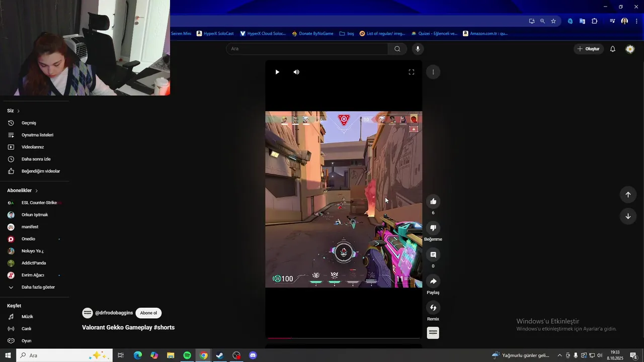644x362 pixels.
Task: Open Google Translate extension icon
Action: 582,21
